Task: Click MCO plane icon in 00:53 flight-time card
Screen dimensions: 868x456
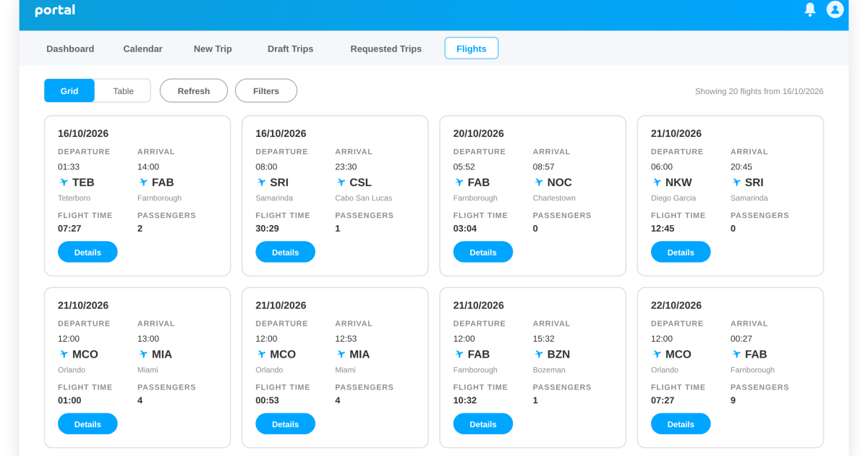Action: tap(261, 355)
